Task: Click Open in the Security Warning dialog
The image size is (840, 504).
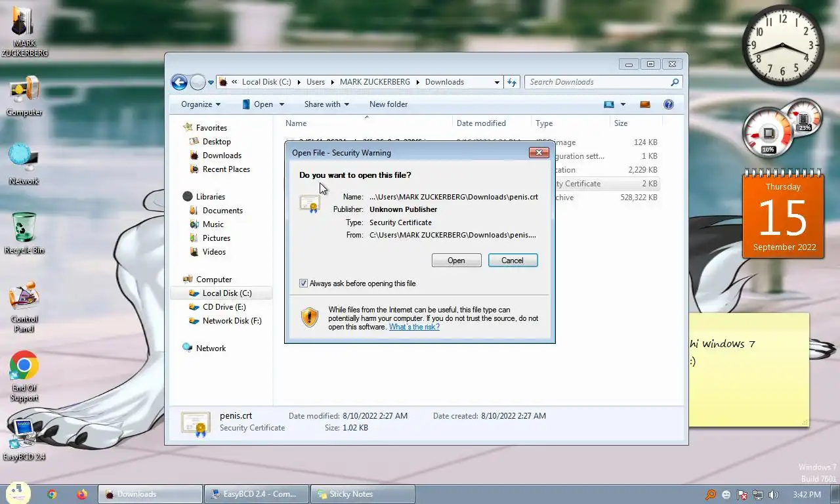Action: pos(456,261)
